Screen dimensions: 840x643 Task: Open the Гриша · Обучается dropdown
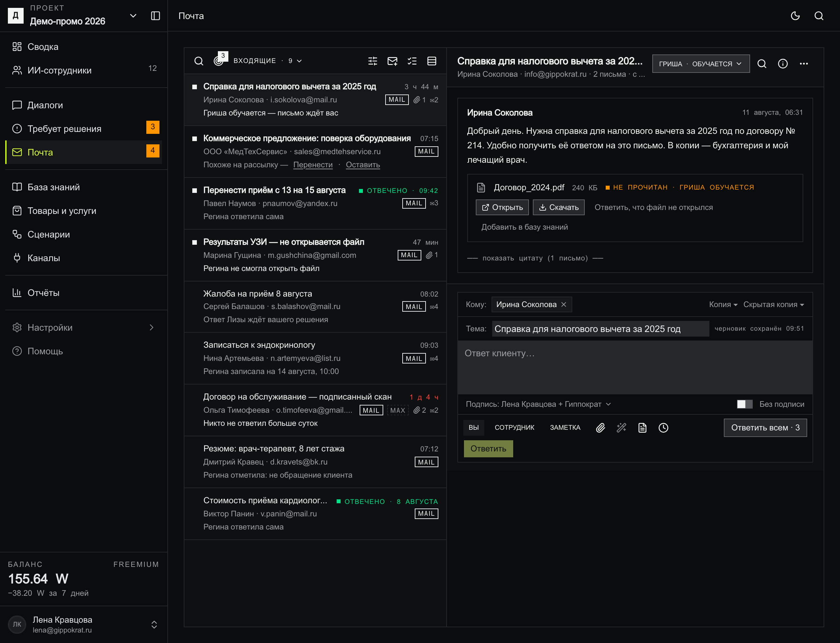(x=701, y=64)
